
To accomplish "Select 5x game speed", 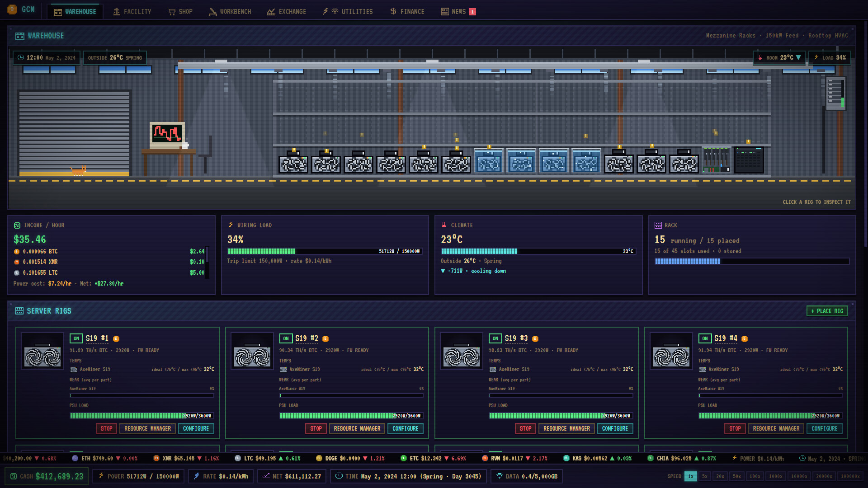I will tap(704, 476).
